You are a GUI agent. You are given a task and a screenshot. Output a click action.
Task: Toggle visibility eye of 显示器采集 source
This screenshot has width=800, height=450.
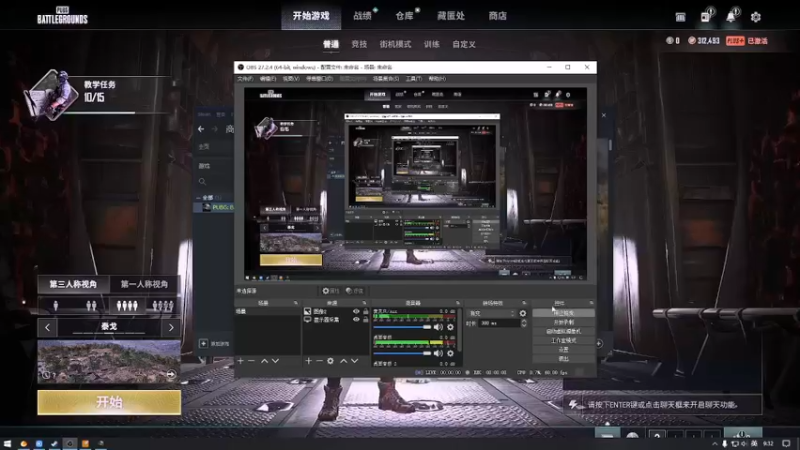(x=356, y=319)
